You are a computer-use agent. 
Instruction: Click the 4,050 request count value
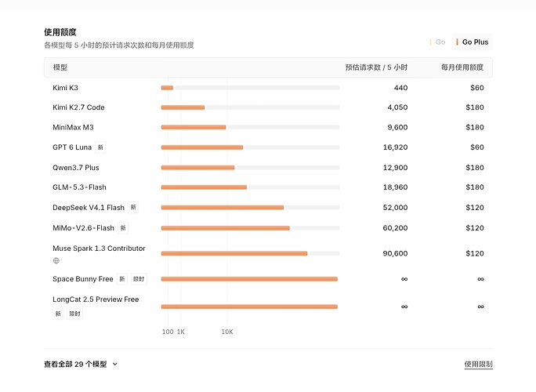pos(397,107)
